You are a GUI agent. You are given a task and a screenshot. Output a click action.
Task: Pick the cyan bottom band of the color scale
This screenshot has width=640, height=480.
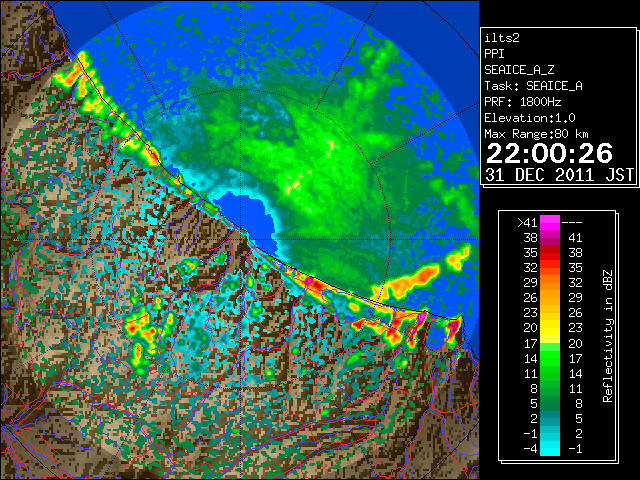click(x=550, y=449)
